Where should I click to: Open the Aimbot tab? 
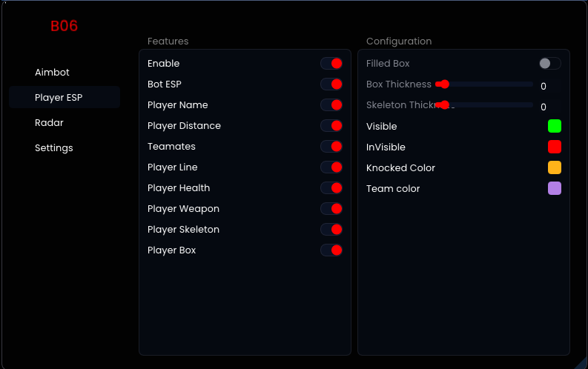[x=52, y=73]
